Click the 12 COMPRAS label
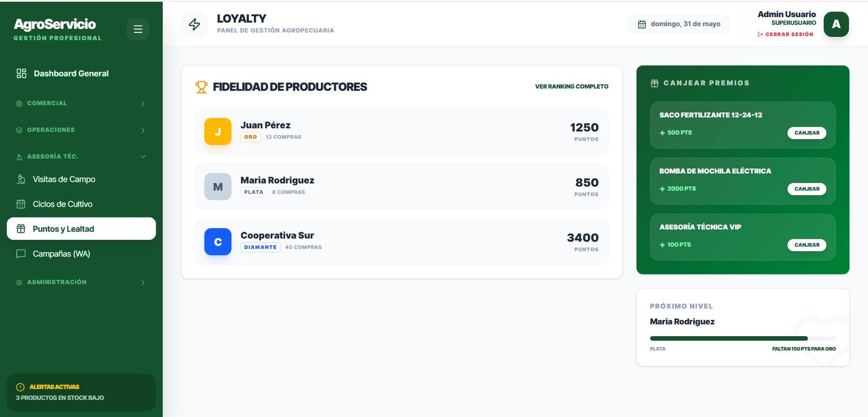Screen dimensions: 868x417 283,137
